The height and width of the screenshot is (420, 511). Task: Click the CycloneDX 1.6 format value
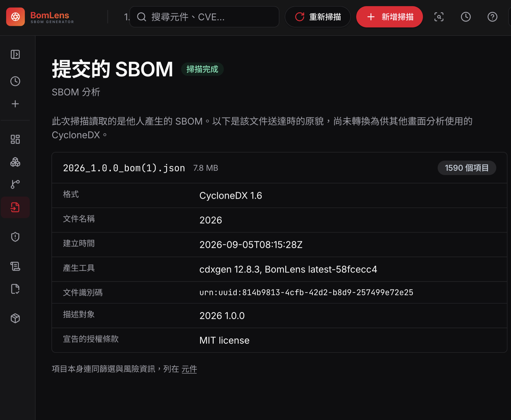click(x=231, y=196)
